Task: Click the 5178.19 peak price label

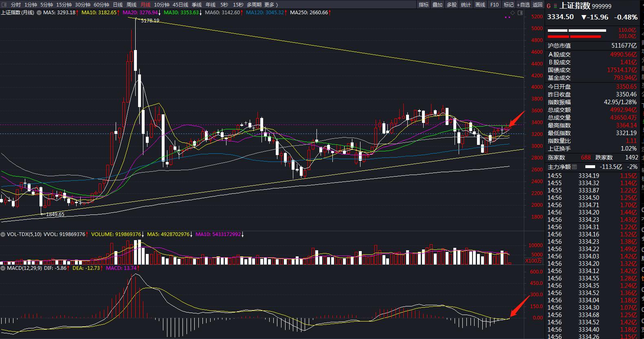Action: [x=149, y=21]
